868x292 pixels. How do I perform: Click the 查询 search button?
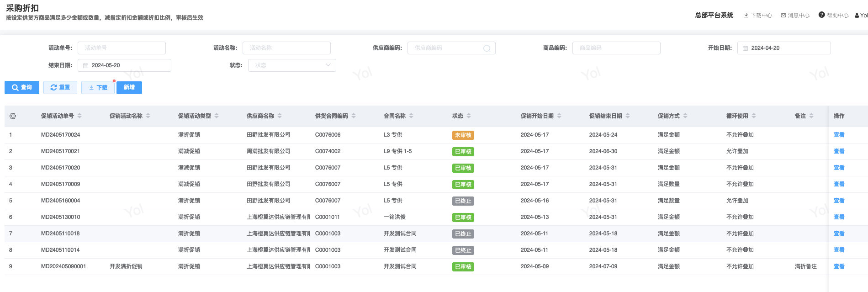point(22,88)
